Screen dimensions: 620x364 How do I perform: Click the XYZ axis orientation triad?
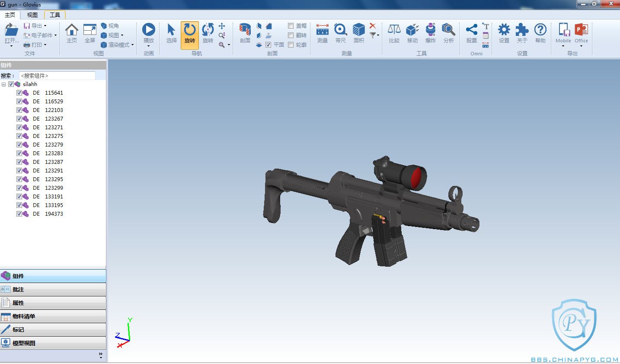point(124,333)
